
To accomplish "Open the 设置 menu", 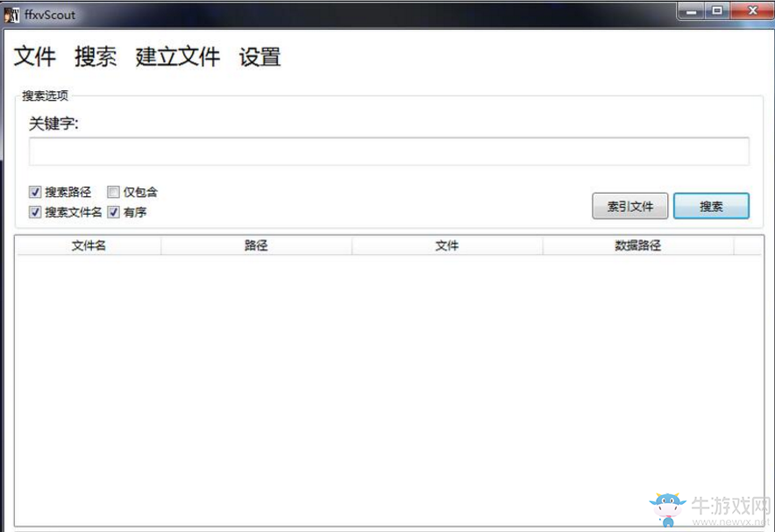I will [x=260, y=56].
